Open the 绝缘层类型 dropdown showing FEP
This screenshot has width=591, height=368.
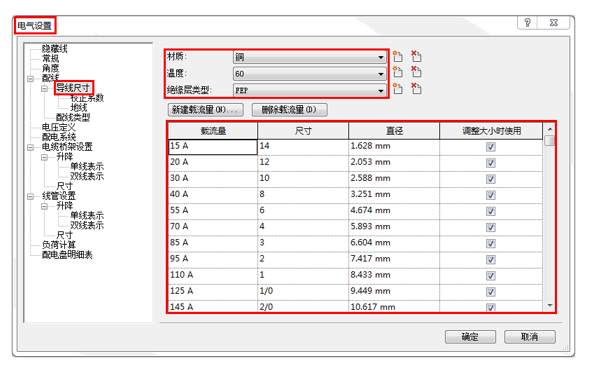[310, 90]
